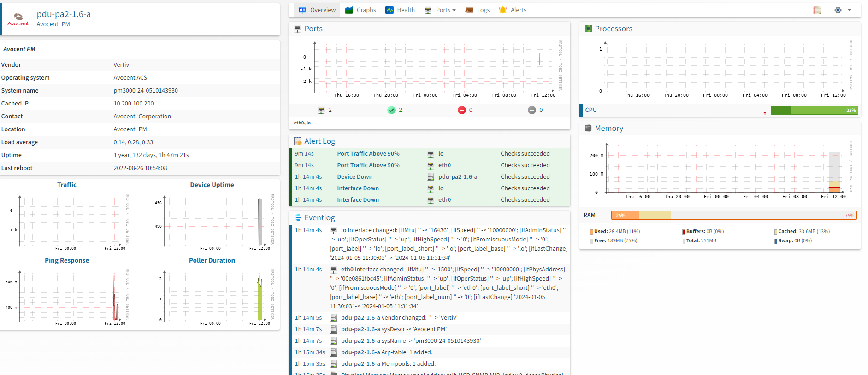Click the Swap blue legend swatch
Viewport: 868px width, 375px height.
click(x=776, y=241)
